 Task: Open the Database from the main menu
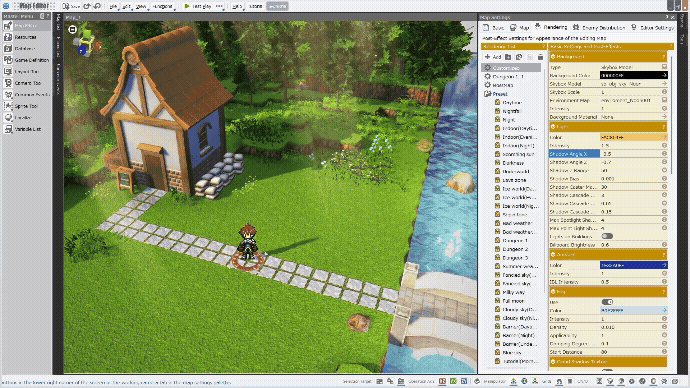[26, 49]
